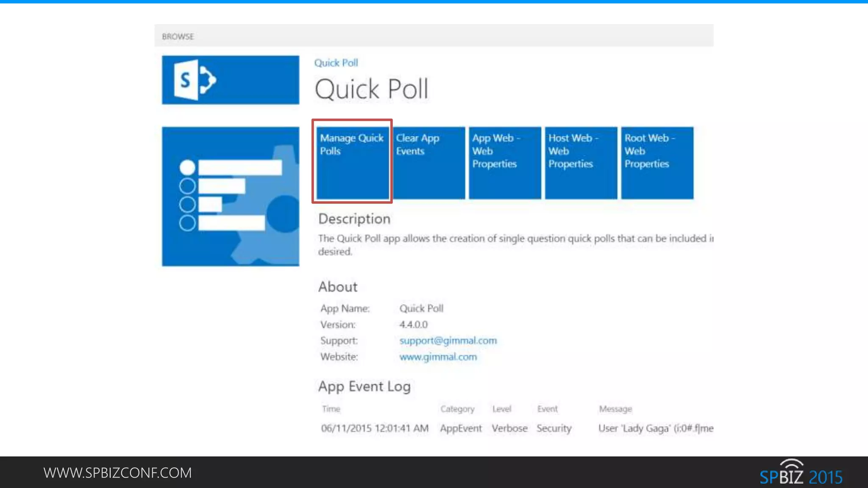Click the Quick Poll breadcrumb link
This screenshot has height=488, width=868.
point(336,63)
